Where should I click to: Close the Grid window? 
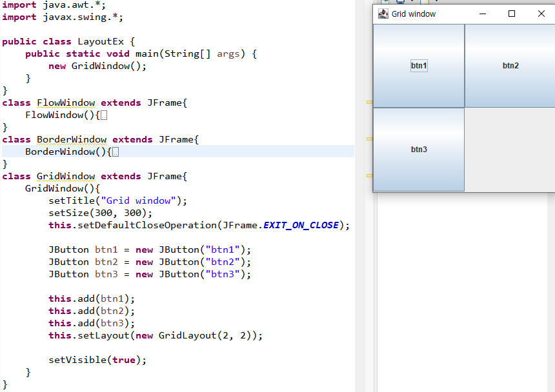tap(541, 14)
